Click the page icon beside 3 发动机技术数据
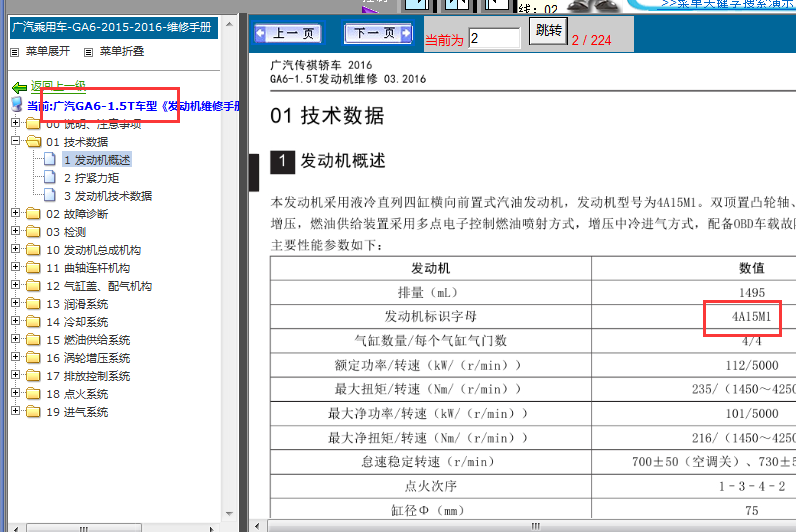 tap(50, 195)
